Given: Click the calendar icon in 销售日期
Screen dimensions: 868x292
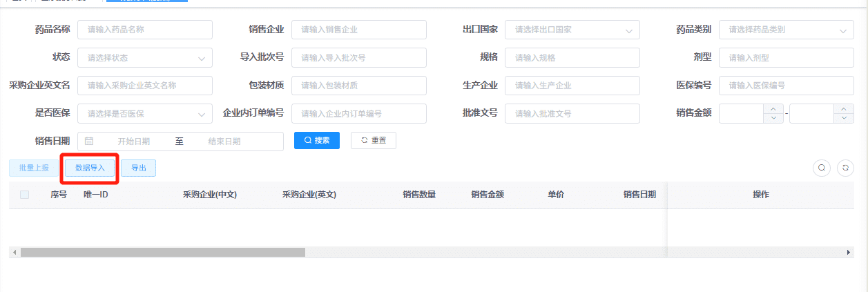Looking at the screenshot, I should click(x=89, y=141).
